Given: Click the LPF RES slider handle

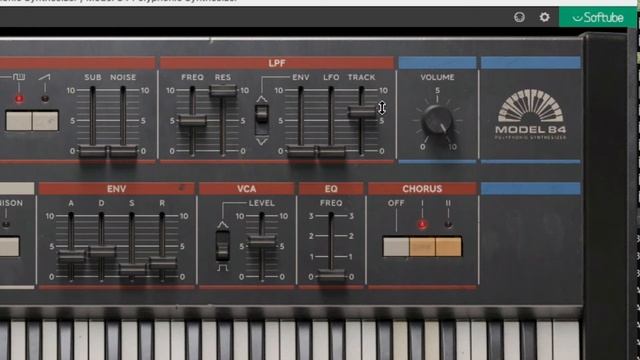Looking at the screenshot, I should (223, 90).
